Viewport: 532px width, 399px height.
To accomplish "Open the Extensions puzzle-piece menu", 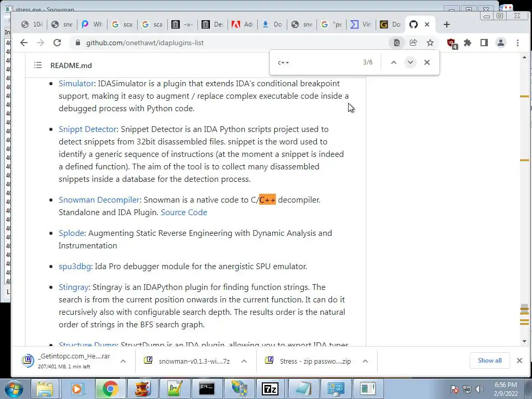I will point(468,43).
